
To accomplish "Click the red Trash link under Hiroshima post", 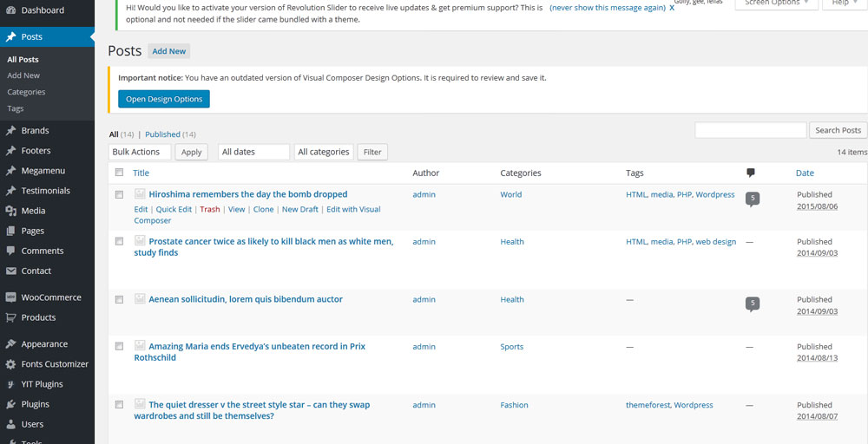I will (209, 209).
